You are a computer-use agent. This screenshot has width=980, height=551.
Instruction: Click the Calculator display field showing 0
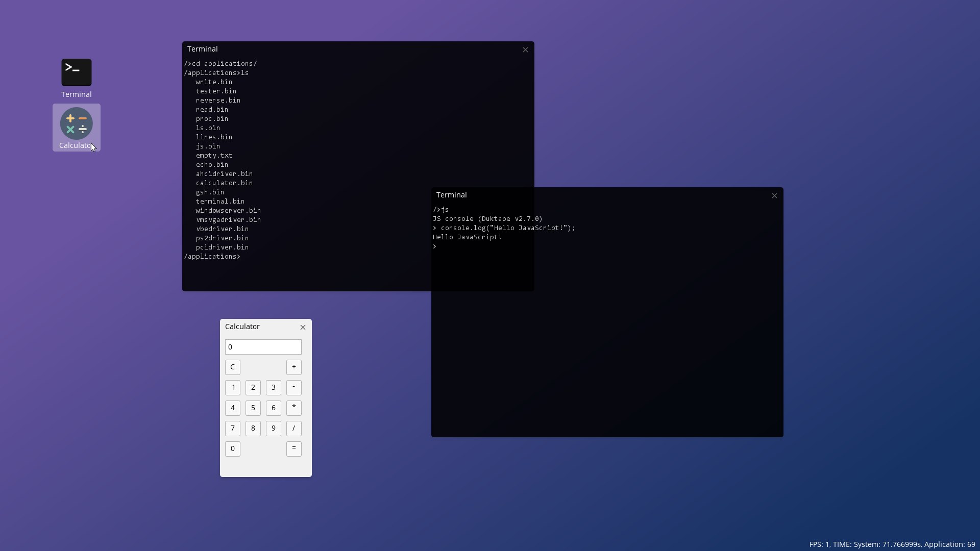click(263, 347)
